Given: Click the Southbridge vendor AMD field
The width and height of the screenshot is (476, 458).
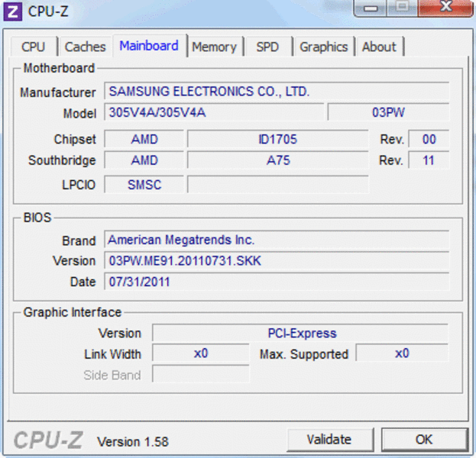Looking at the screenshot, I should (144, 160).
